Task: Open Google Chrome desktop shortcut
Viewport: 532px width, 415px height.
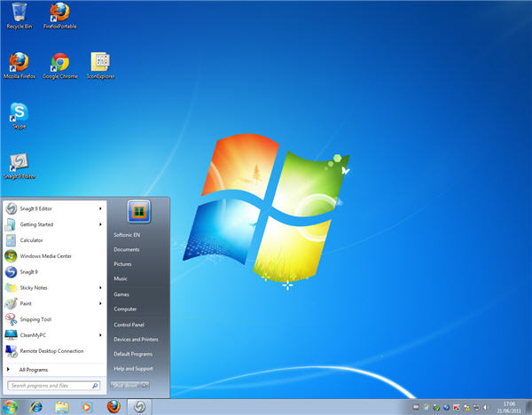Action: (59, 63)
